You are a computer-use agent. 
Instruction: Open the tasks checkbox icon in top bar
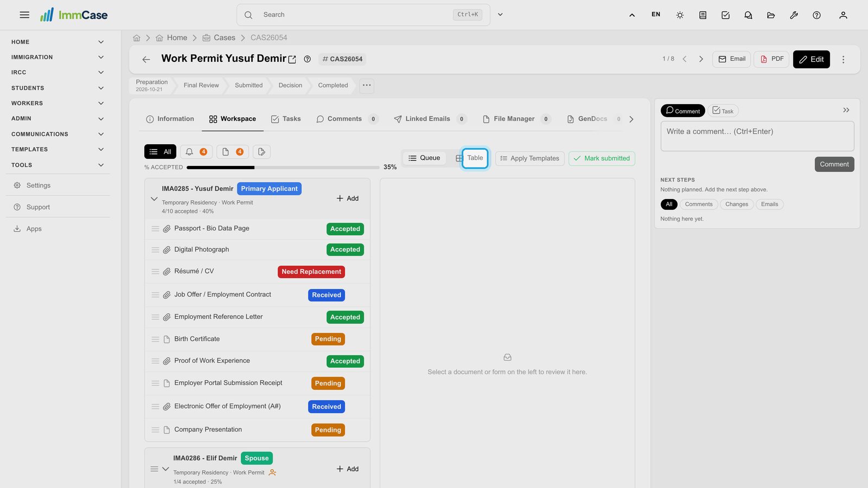(x=725, y=15)
